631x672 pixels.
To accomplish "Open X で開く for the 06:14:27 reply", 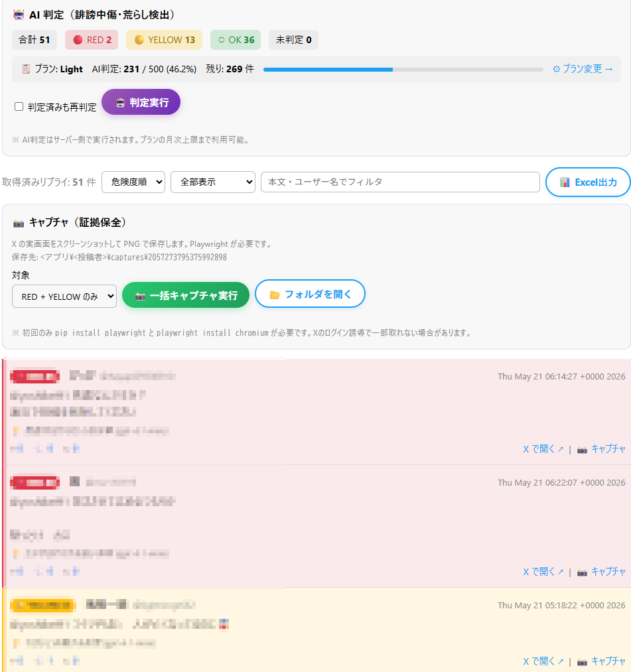I will [543, 449].
